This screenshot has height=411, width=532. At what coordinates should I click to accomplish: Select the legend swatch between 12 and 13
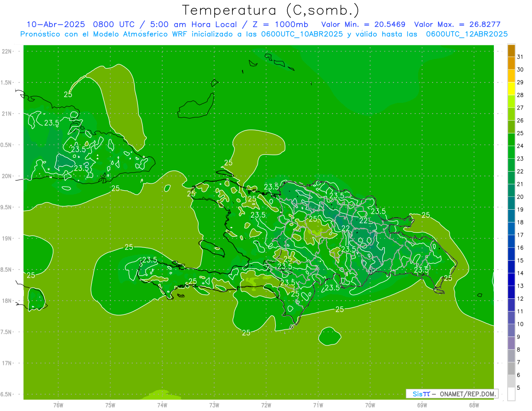point(511,292)
